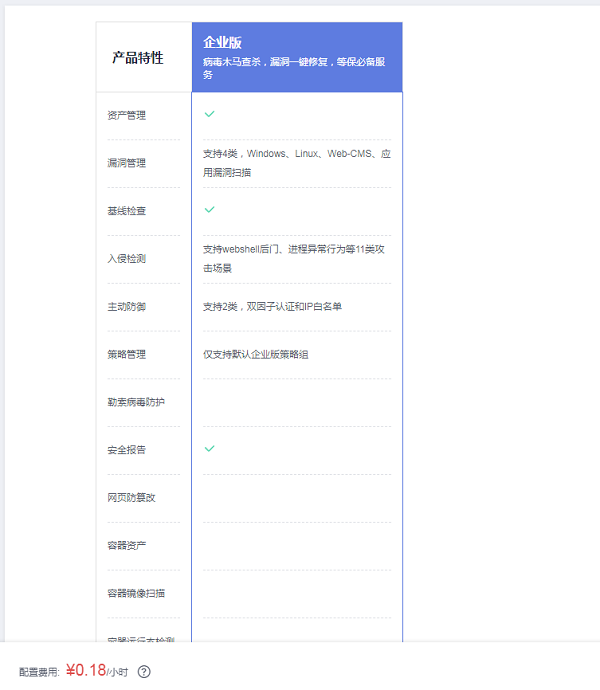This screenshot has width=600, height=690.
Task: Select the 容器资产 feature label
Action: (x=127, y=545)
